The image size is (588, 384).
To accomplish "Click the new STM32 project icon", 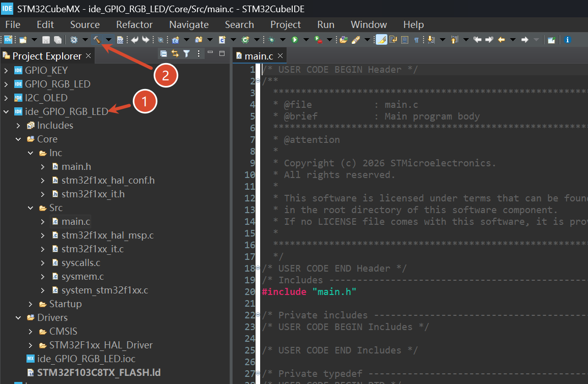I will 8,40.
